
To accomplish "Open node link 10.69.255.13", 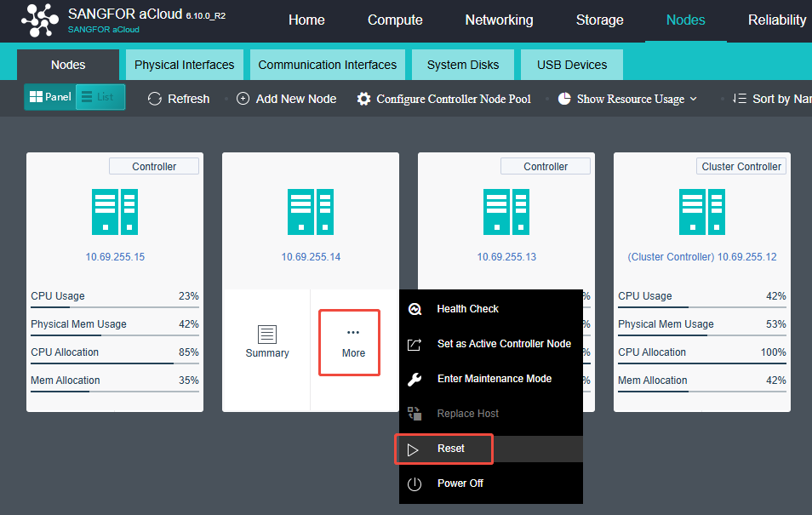I will (506, 257).
